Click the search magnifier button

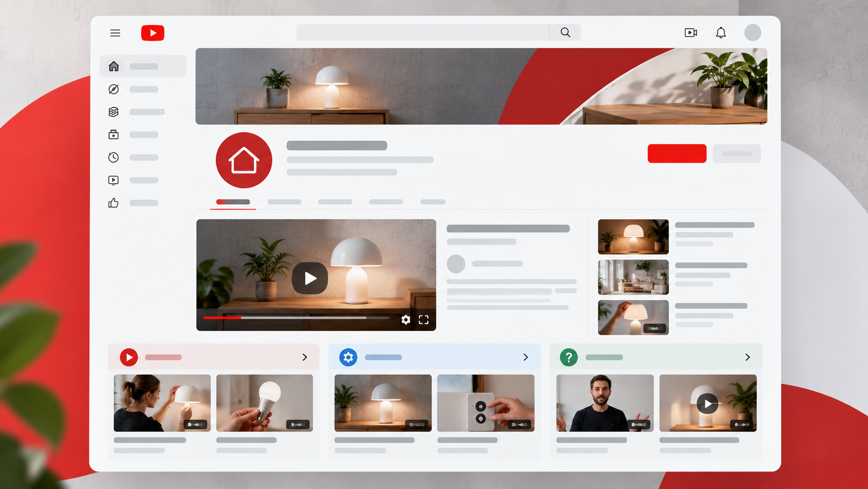(565, 32)
